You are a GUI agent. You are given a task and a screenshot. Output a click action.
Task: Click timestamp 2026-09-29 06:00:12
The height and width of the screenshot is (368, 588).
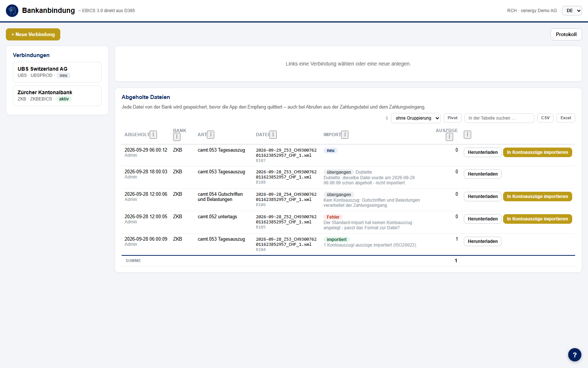pyautogui.click(x=146, y=150)
